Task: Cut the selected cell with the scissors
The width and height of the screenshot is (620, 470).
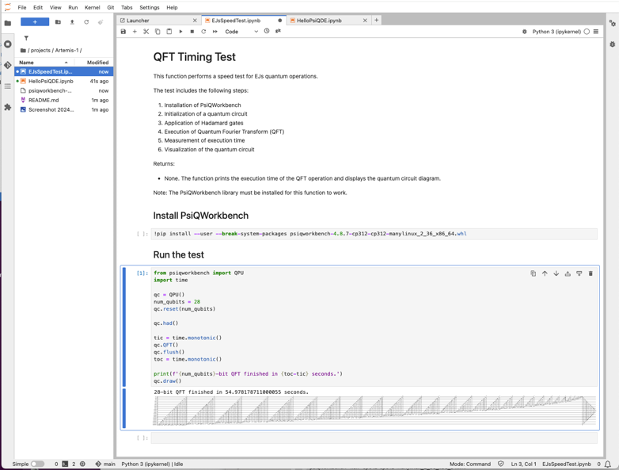Action: [146, 31]
